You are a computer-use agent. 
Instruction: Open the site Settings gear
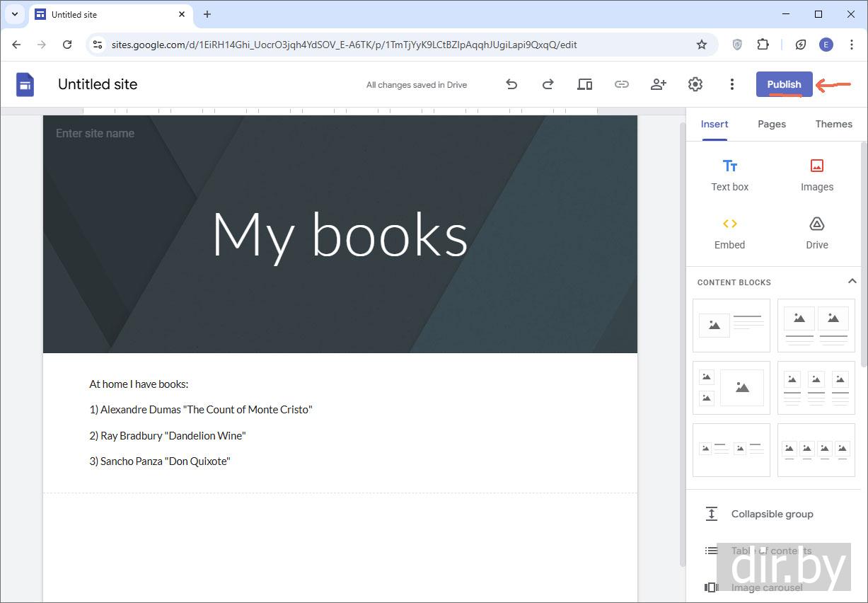695,84
